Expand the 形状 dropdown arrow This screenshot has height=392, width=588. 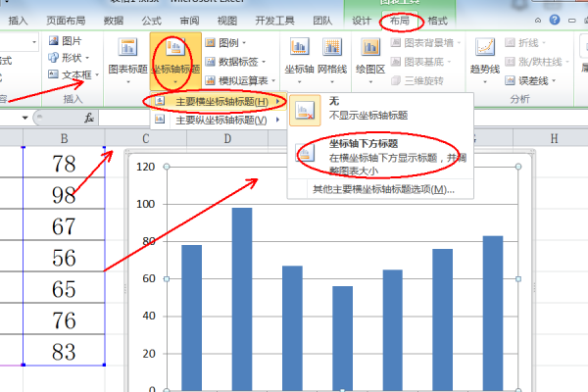tap(87, 58)
